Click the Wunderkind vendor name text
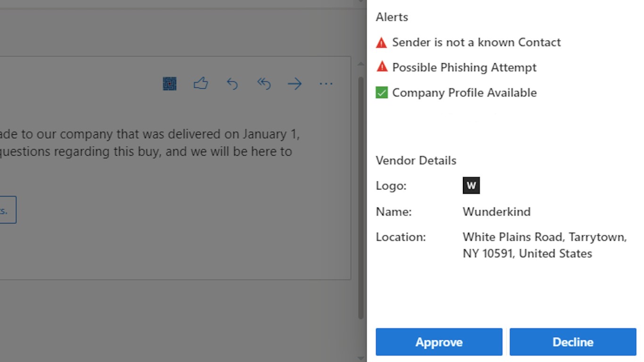The height and width of the screenshot is (362, 644). coord(496,212)
